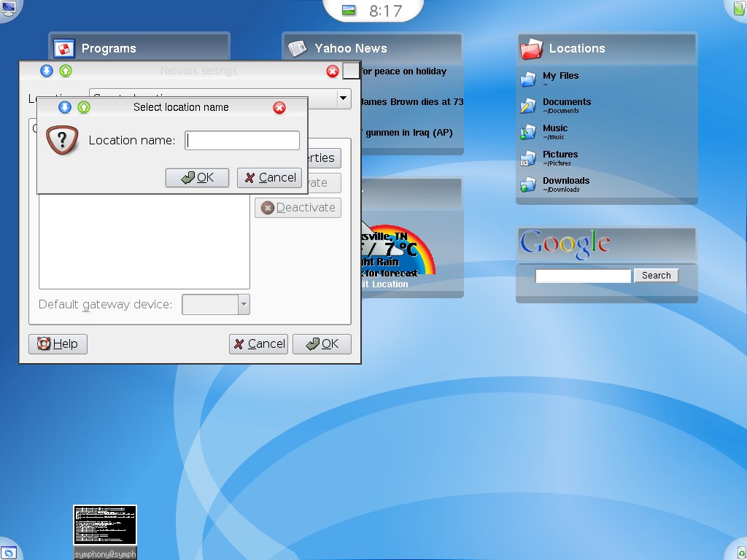The width and height of the screenshot is (747, 560).
Task: Open Help in Network settings
Action: tap(58, 344)
